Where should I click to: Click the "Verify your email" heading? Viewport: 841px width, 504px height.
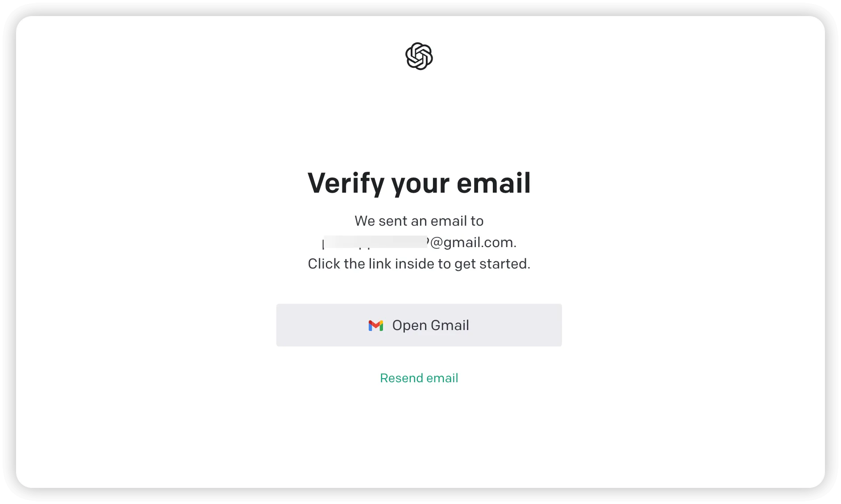[x=419, y=183]
